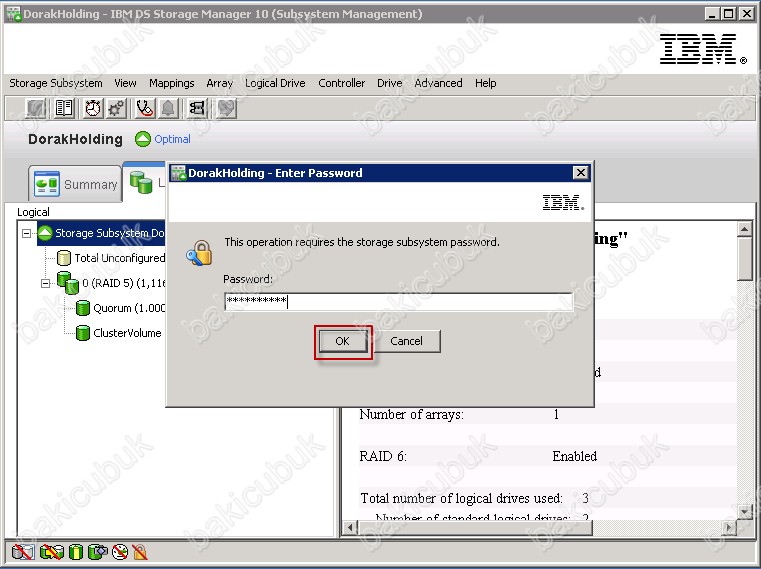Select Storage Subsystem node in tree
Image resolution: width=761 pixels, height=569 pixels.
click(101, 234)
